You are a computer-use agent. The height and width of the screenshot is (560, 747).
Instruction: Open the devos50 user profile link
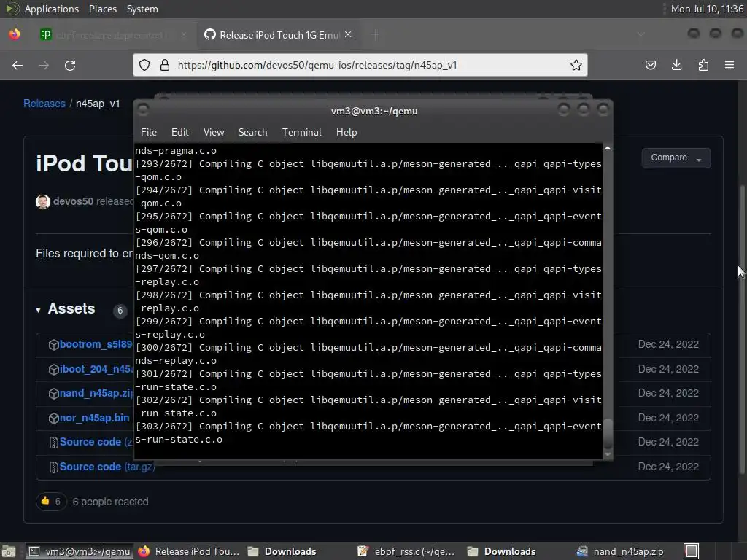pyautogui.click(x=74, y=201)
